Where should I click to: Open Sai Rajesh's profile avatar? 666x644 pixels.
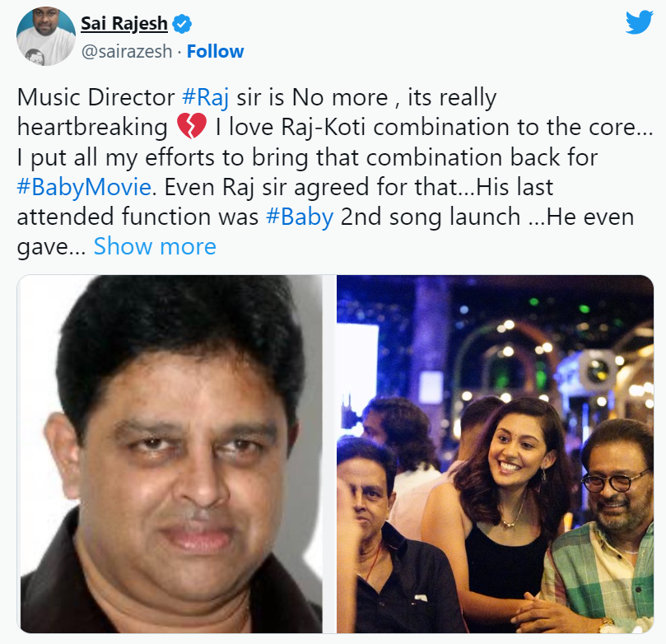pos(46,36)
